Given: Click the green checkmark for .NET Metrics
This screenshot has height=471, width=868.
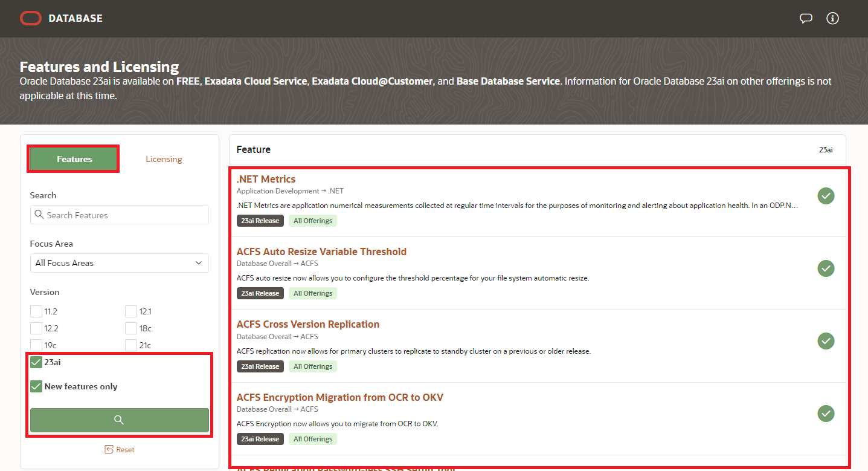Looking at the screenshot, I should click(x=826, y=195).
